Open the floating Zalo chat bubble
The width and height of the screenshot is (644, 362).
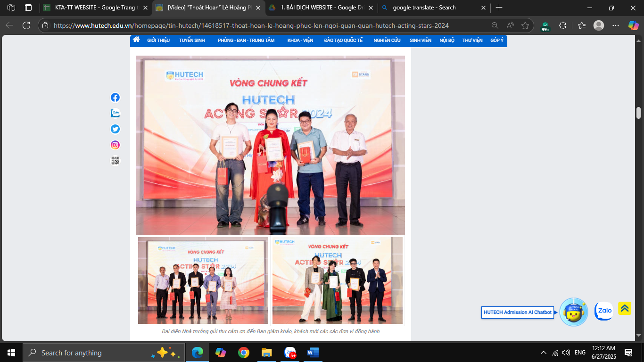tap(604, 311)
